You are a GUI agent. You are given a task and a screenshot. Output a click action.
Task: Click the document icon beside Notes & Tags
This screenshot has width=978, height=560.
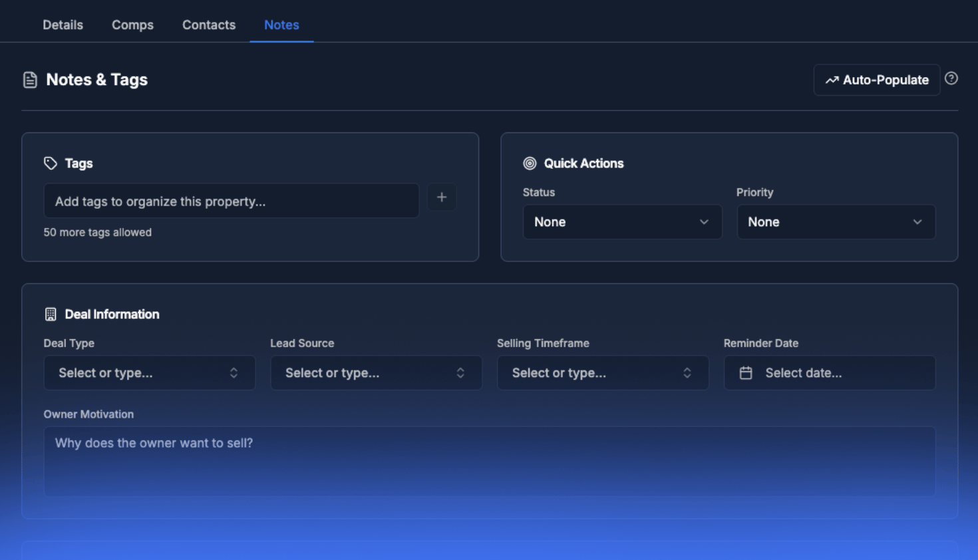coord(30,80)
